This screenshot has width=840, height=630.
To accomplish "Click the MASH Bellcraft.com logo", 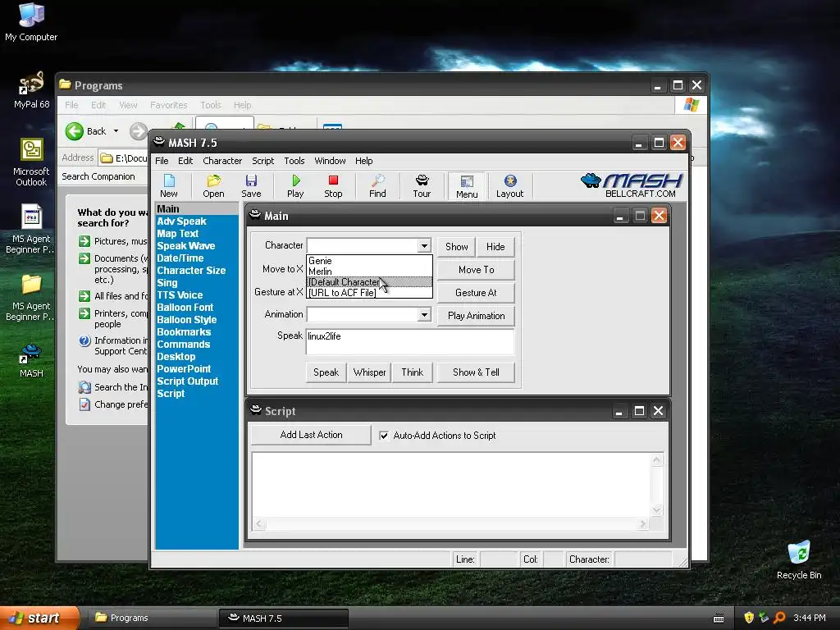I will [632, 185].
